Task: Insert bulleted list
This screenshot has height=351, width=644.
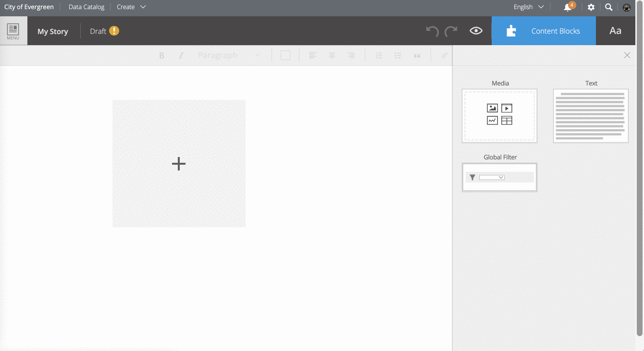Action: pos(398,56)
